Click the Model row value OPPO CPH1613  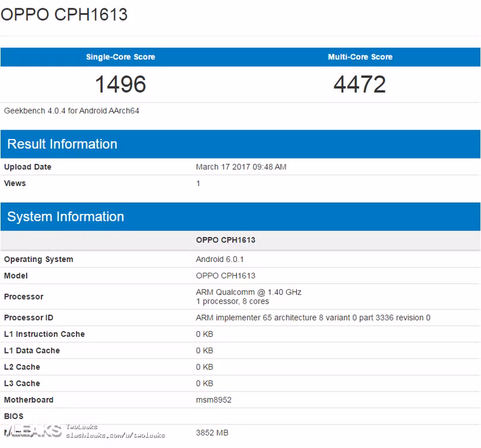[x=226, y=276]
